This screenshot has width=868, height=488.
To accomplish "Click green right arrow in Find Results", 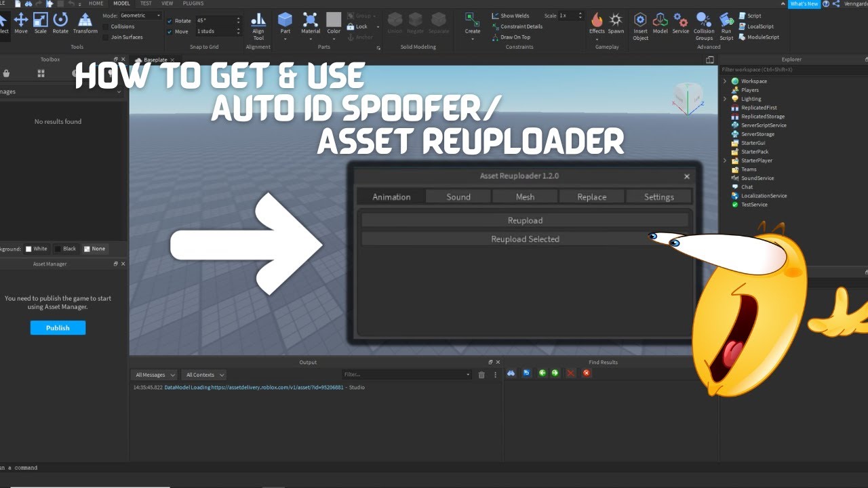I will [555, 373].
